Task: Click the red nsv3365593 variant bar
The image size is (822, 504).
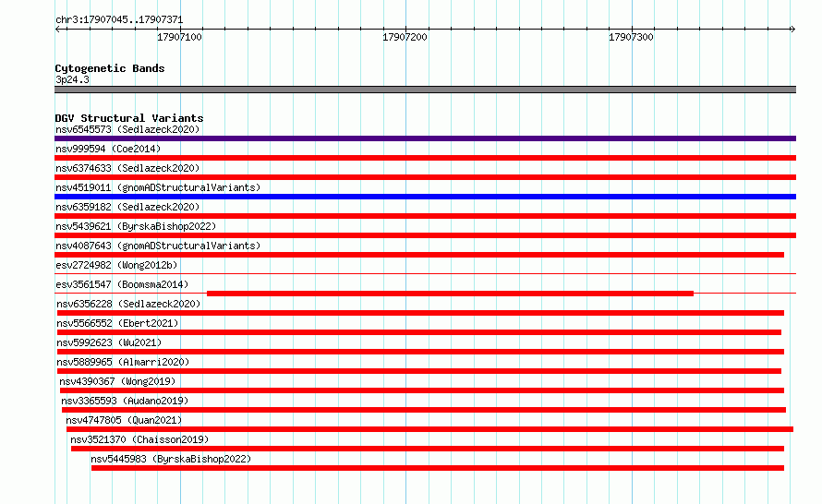Action: pyautogui.click(x=424, y=410)
